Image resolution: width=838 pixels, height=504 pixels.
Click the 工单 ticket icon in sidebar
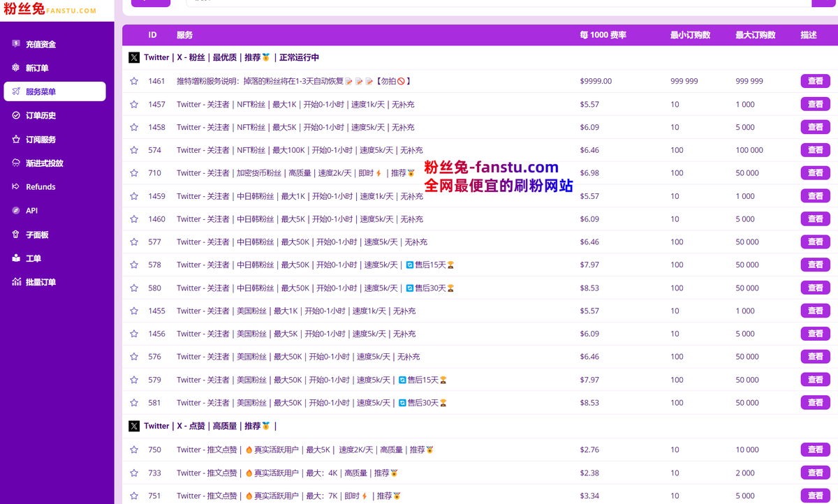[16, 258]
